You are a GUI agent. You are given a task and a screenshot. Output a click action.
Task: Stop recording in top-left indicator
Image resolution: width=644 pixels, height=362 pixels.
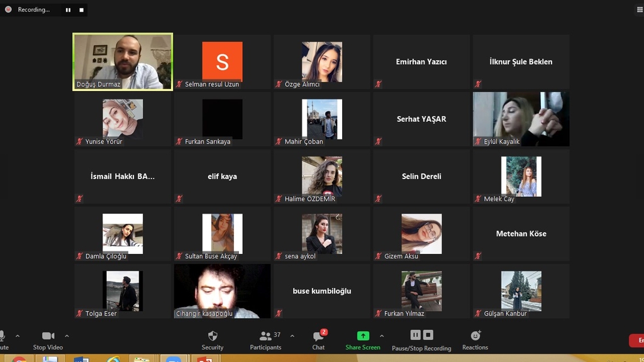click(x=81, y=10)
